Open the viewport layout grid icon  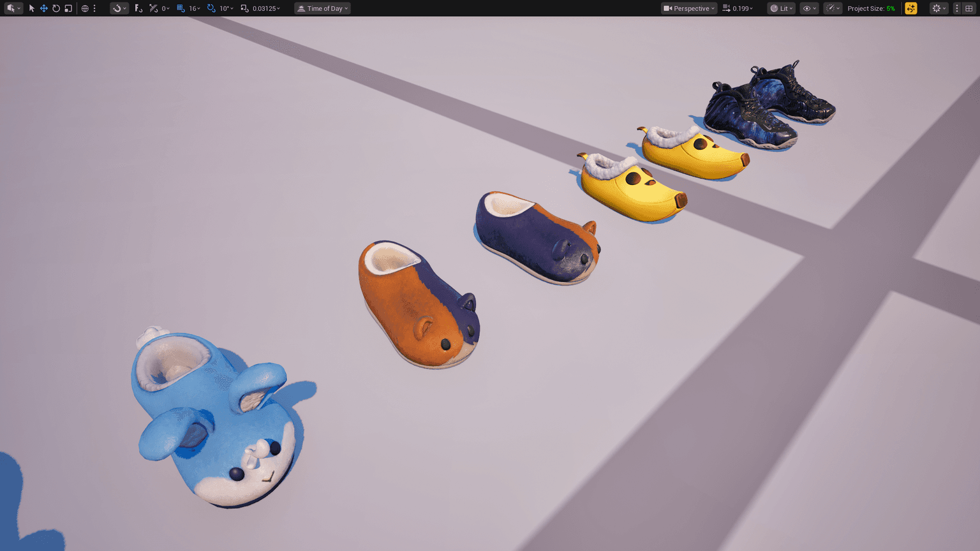coord(969,8)
